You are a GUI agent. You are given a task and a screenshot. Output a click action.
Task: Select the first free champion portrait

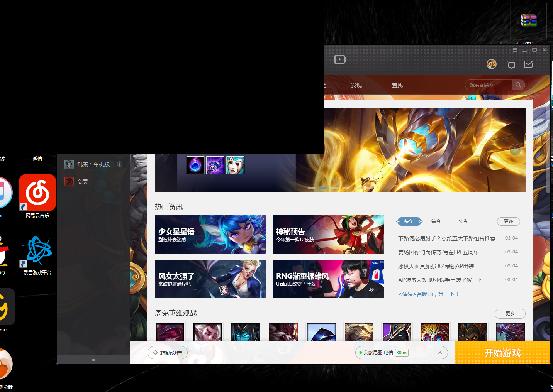(170, 332)
